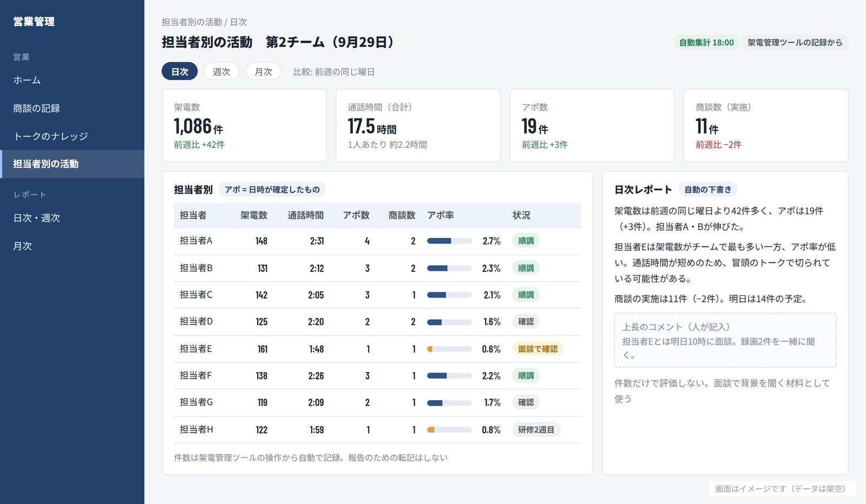
Task: Open 商談の記録 in the sidebar
Action: point(72,108)
